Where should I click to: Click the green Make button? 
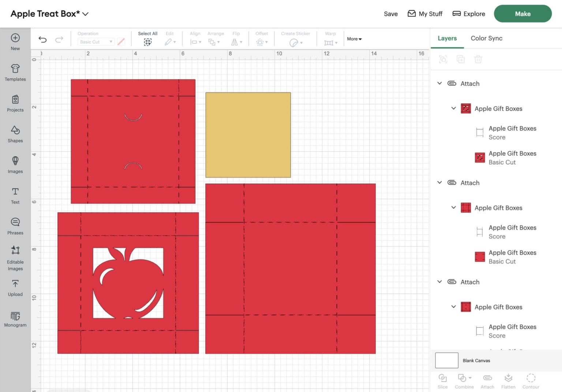click(522, 14)
